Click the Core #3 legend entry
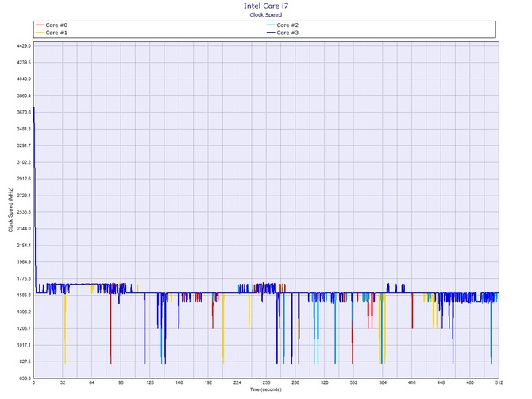Viewport: 532px width, 399px height. click(x=283, y=33)
